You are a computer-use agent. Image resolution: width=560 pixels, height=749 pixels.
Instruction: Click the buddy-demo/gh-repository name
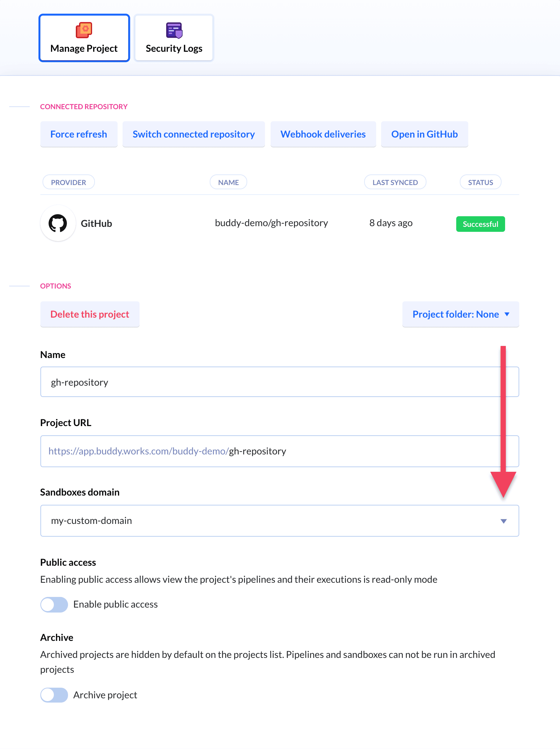pyautogui.click(x=271, y=223)
